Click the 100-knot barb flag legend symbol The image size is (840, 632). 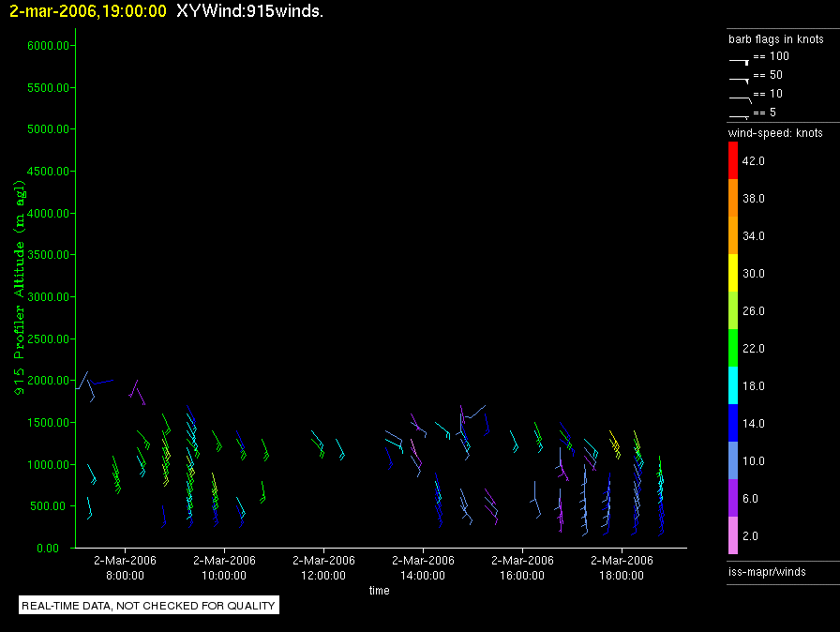point(740,59)
